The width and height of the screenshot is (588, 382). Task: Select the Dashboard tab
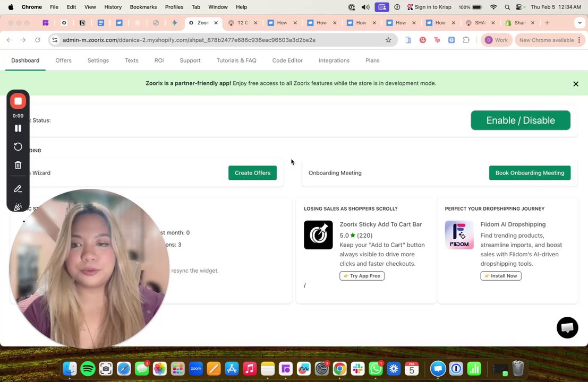pyautogui.click(x=25, y=60)
